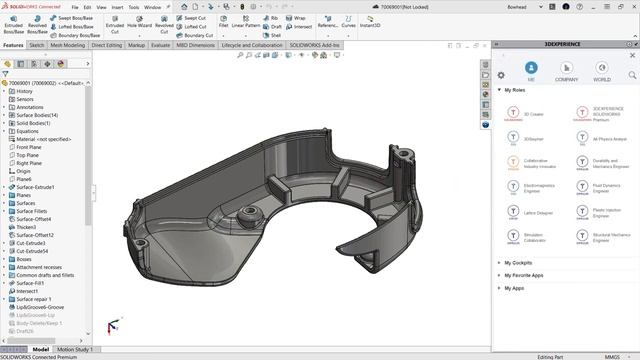Image resolution: width=640 pixels, height=360 pixels.
Task: Toggle the menu bar pin icon
Action: pos(168,7)
